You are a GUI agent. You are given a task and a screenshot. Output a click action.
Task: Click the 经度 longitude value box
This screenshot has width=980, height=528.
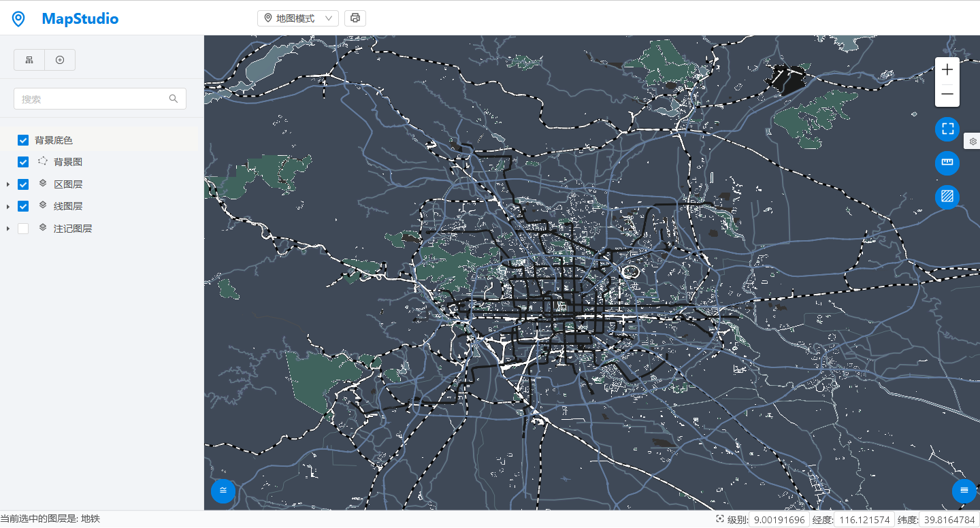[x=864, y=520]
